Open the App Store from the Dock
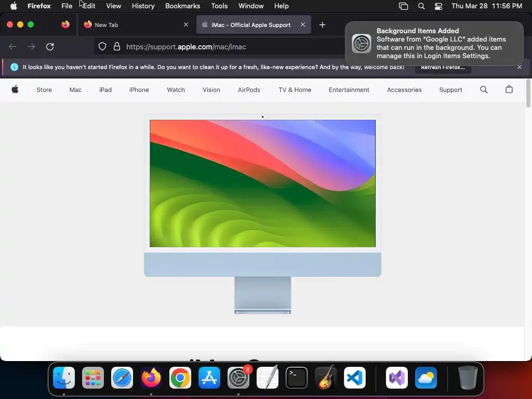532x399 pixels. point(209,378)
